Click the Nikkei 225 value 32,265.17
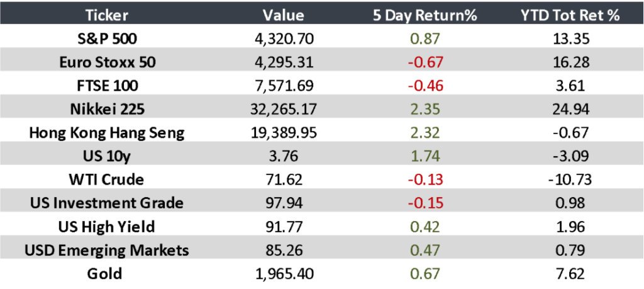Screen dimensions: 644x289 [x=282, y=109]
